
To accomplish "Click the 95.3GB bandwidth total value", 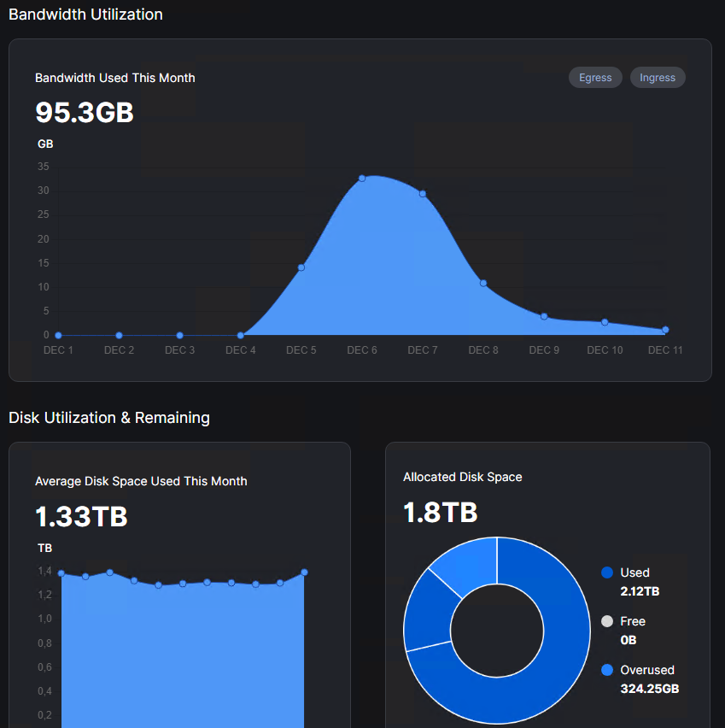I will tap(85, 112).
